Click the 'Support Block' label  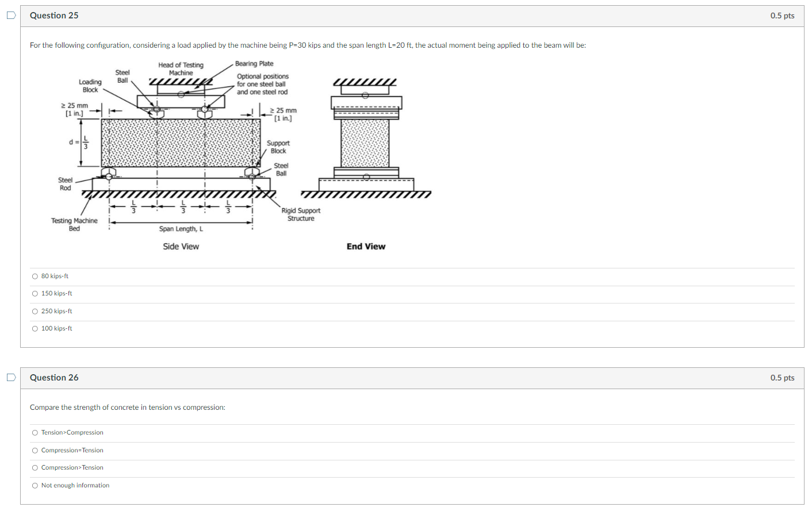pos(278,147)
